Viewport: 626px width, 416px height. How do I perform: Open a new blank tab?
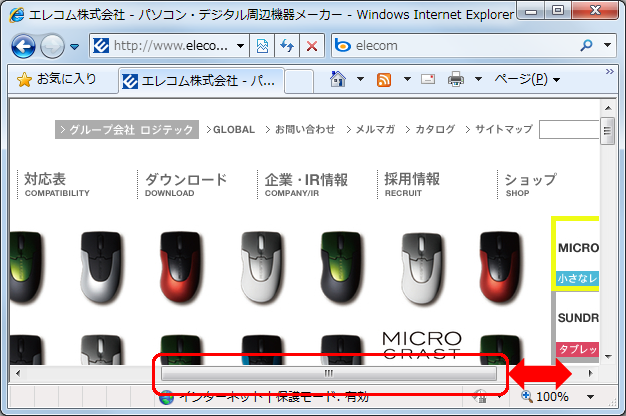(299, 81)
